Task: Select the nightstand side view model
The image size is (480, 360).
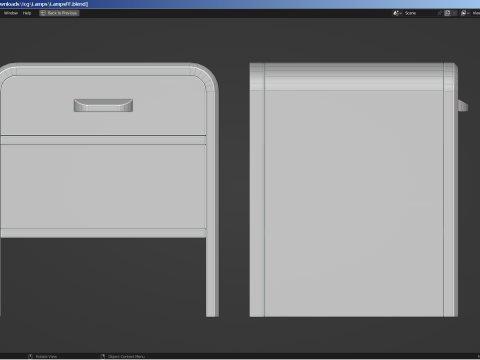Action: 354,190
